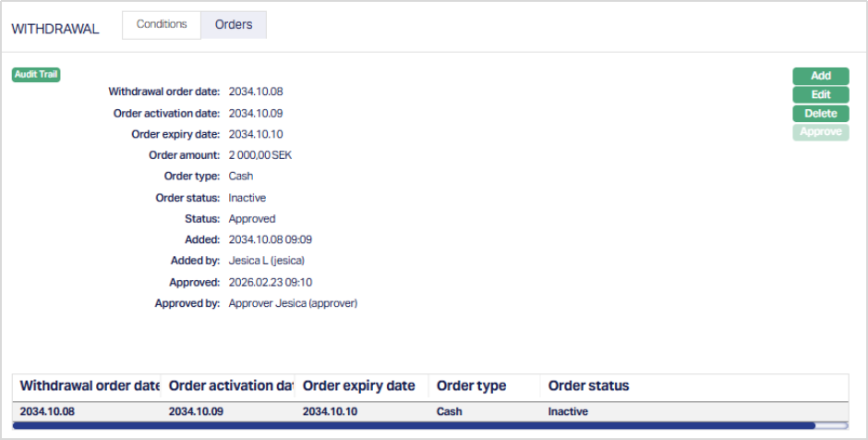Click the Cash cell in table row
This screenshot has height=440, width=868.
(449, 411)
